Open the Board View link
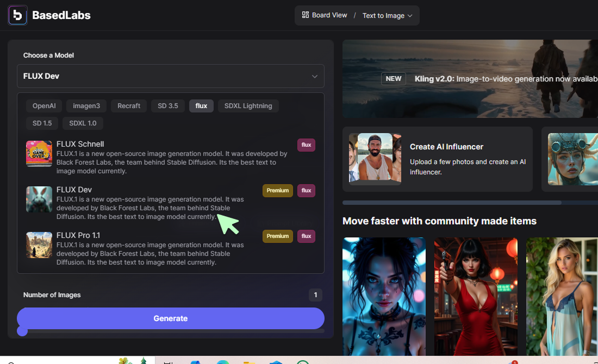The height and width of the screenshot is (364, 598). point(325,15)
